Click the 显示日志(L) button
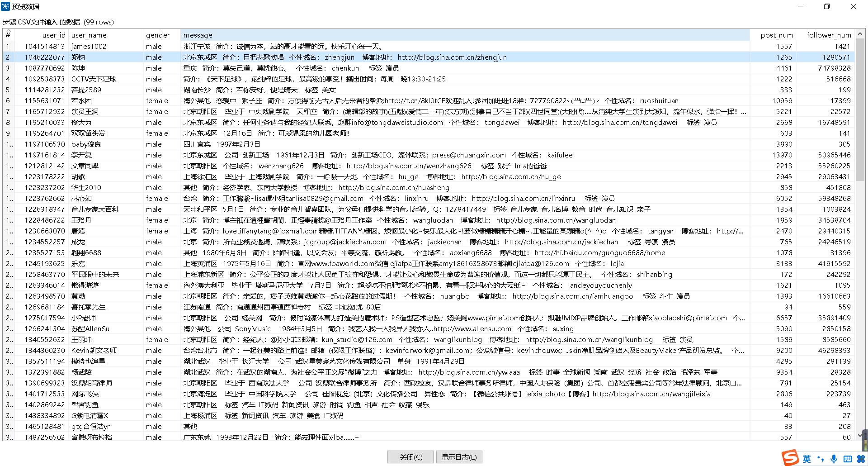The height and width of the screenshot is (466, 868). [459, 457]
